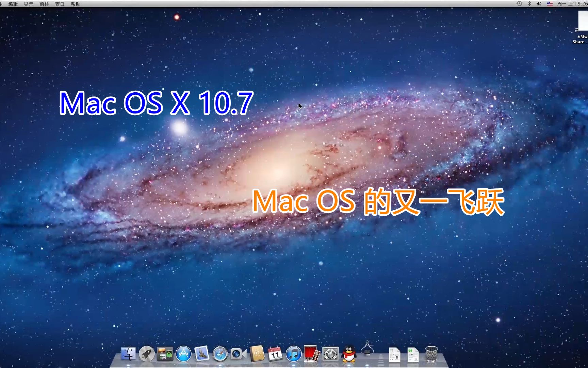The width and height of the screenshot is (588, 368).
Task: Open Bluetooth status menu
Action: (x=529, y=4)
